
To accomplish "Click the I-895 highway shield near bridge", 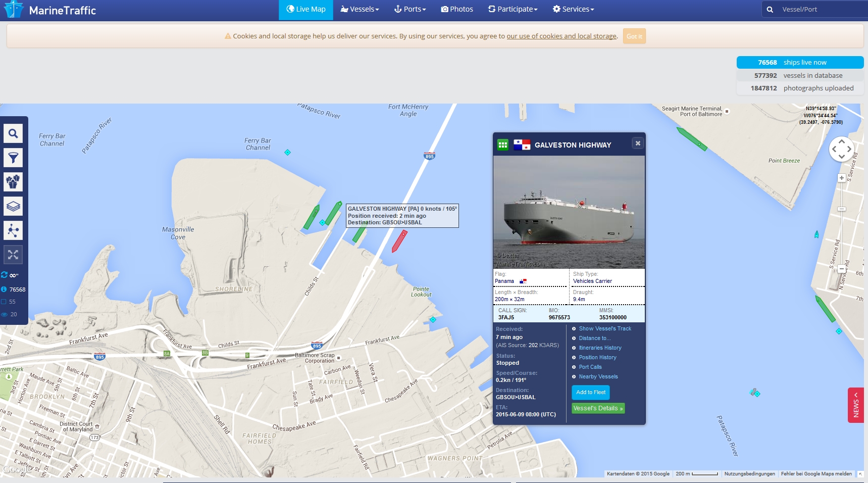I will tap(429, 156).
